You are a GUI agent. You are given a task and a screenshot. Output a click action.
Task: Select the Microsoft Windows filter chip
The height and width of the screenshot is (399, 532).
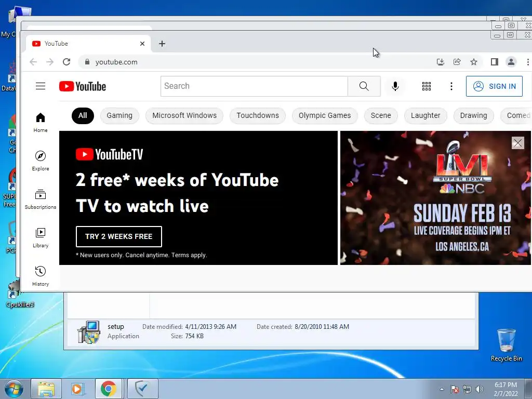pos(184,116)
